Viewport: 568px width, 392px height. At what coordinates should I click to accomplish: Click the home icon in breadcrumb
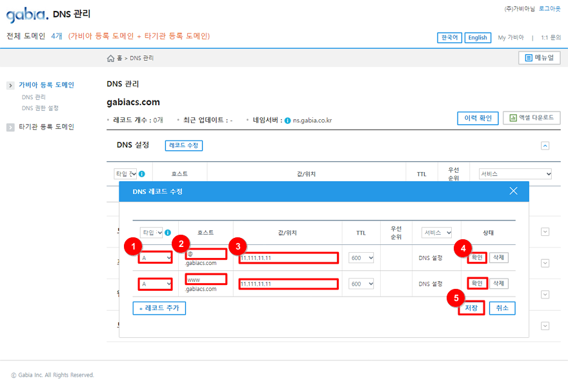click(111, 59)
